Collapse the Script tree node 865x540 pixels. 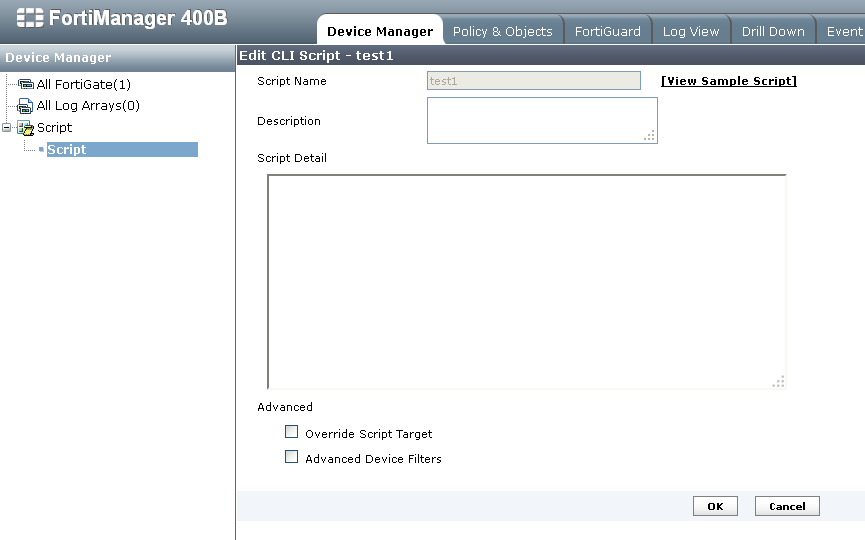coord(7,127)
